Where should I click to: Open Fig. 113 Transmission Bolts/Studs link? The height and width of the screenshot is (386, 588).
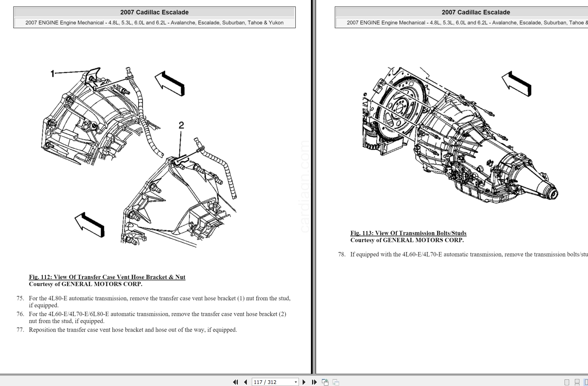pos(408,233)
